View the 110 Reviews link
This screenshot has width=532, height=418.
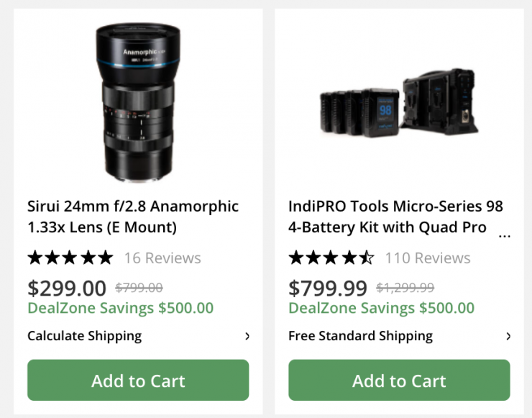[x=428, y=258]
